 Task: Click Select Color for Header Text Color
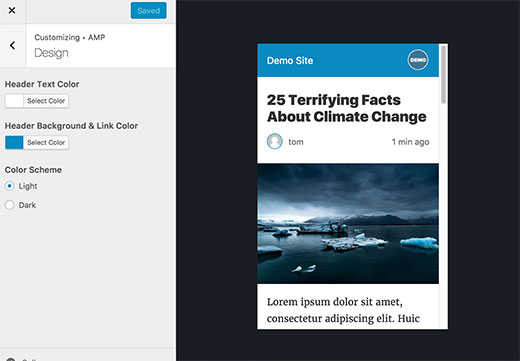pyautogui.click(x=46, y=101)
